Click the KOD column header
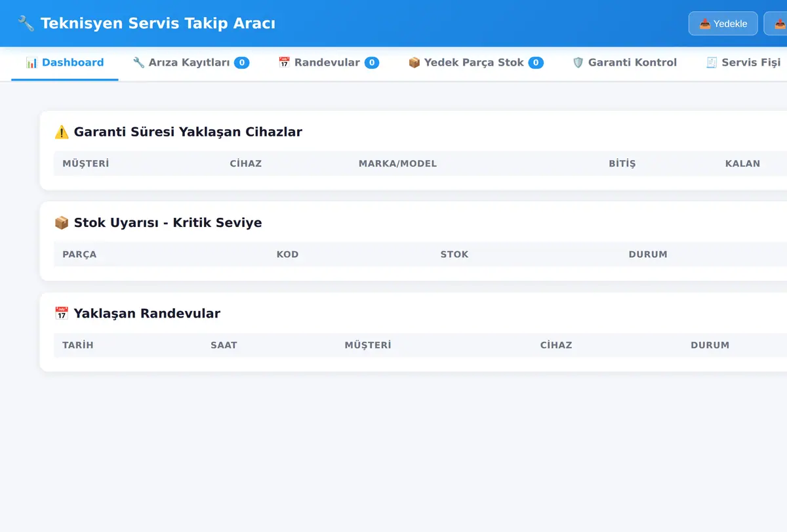This screenshot has height=532, width=787. point(287,255)
